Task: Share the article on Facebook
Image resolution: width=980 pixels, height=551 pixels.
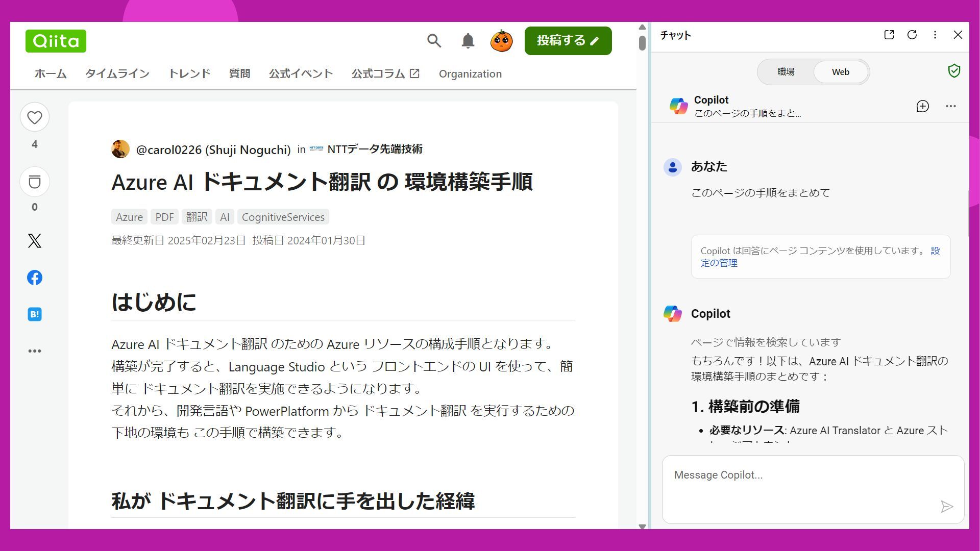Action: (x=35, y=278)
